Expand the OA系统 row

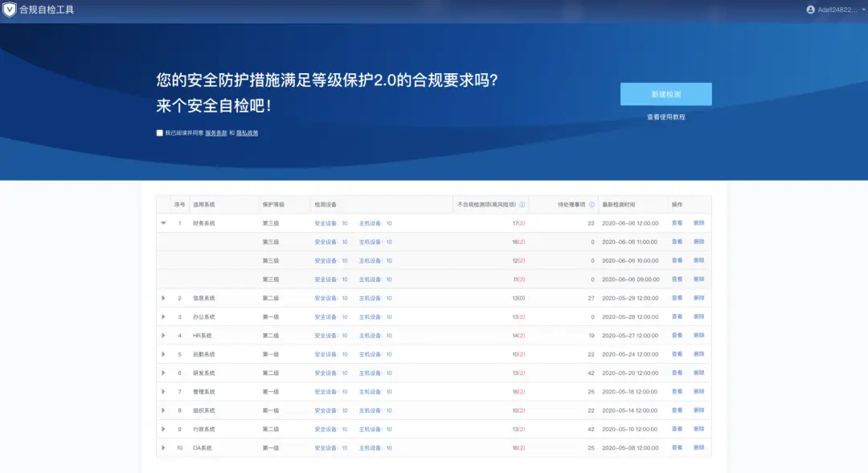(163, 448)
